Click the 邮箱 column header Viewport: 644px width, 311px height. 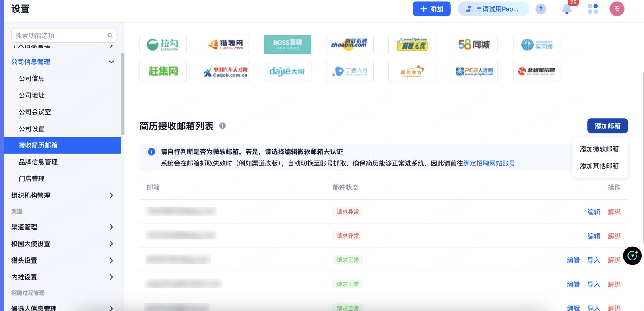tap(153, 187)
